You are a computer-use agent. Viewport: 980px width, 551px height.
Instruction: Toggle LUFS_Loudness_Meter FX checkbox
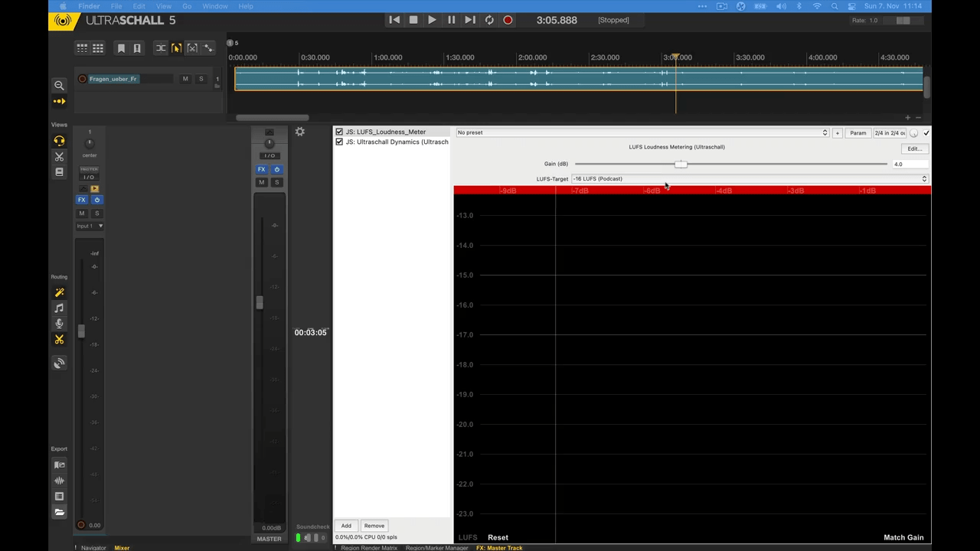(x=339, y=132)
